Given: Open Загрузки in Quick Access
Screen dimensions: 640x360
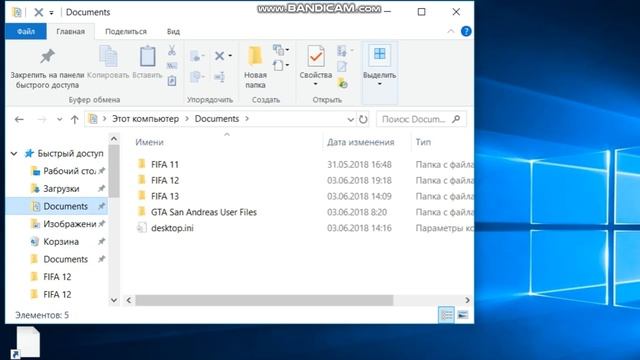Looking at the screenshot, I should tap(61, 189).
